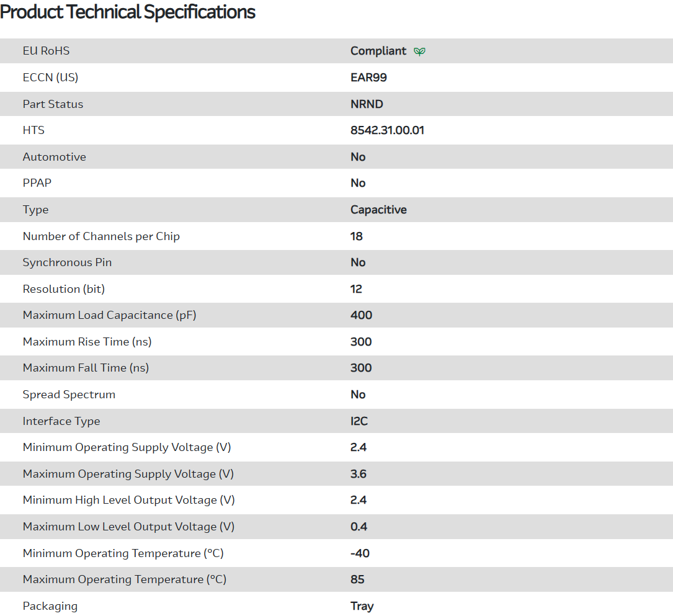Select the minimum operating temperature value -40
This screenshot has width=673, height=616.
[360, 553]
